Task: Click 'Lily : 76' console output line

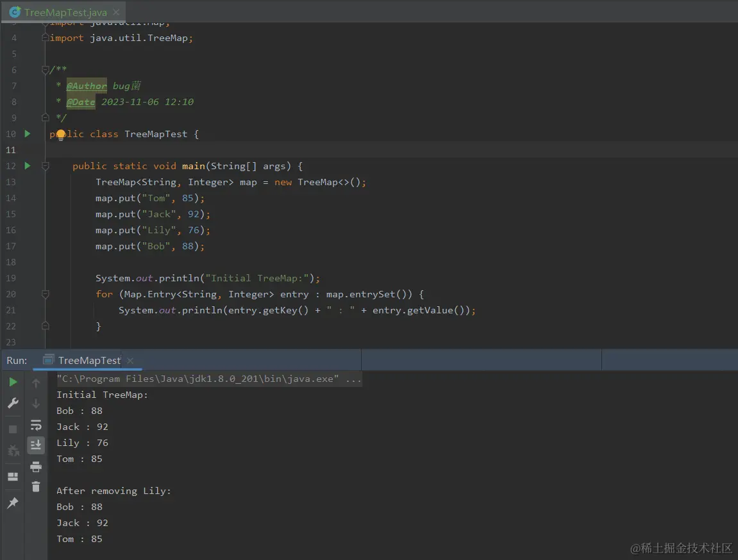Action: click(x=82, y=443)
